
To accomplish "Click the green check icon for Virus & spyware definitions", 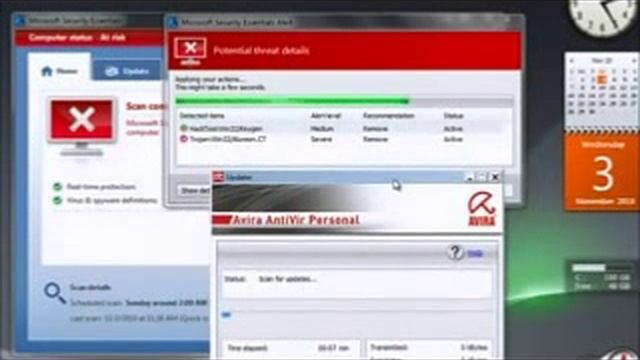I will click(x=57, y=200).
